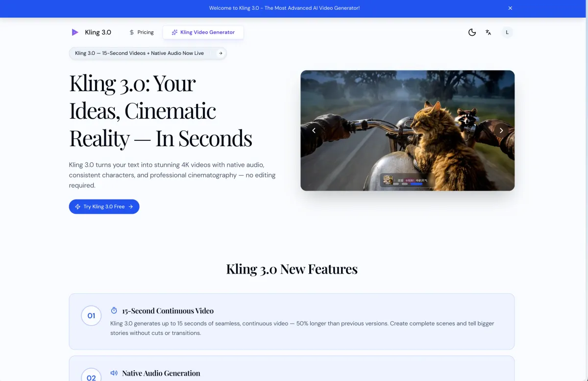Screen dimensions: 588x381
Task: Click the arrow on the announcement pill
Action: 220,53
